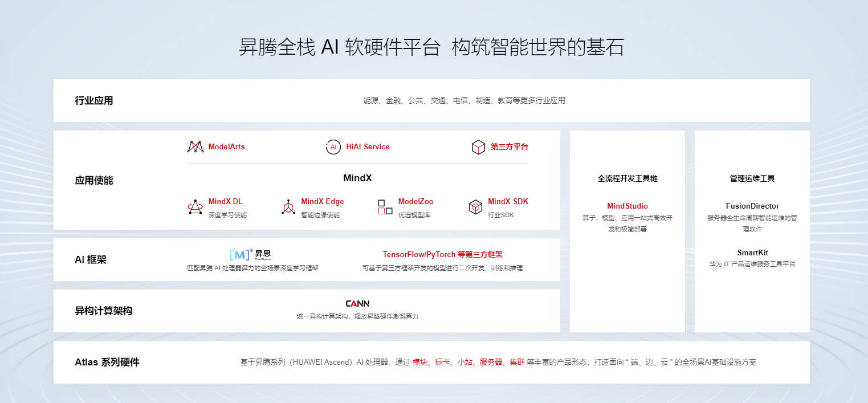Click the CANN logo
This screenshot has width=868, height=403.
coord(357,304)
